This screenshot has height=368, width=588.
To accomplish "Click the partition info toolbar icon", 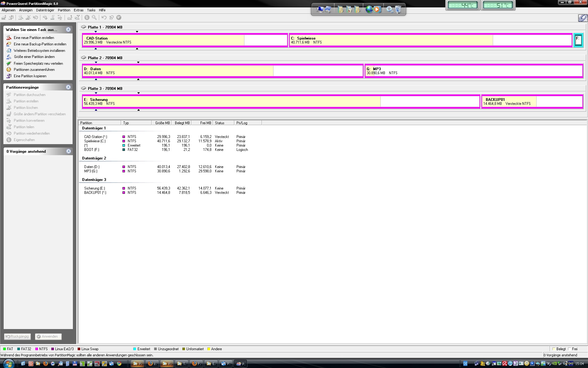I will coord(87,17).
